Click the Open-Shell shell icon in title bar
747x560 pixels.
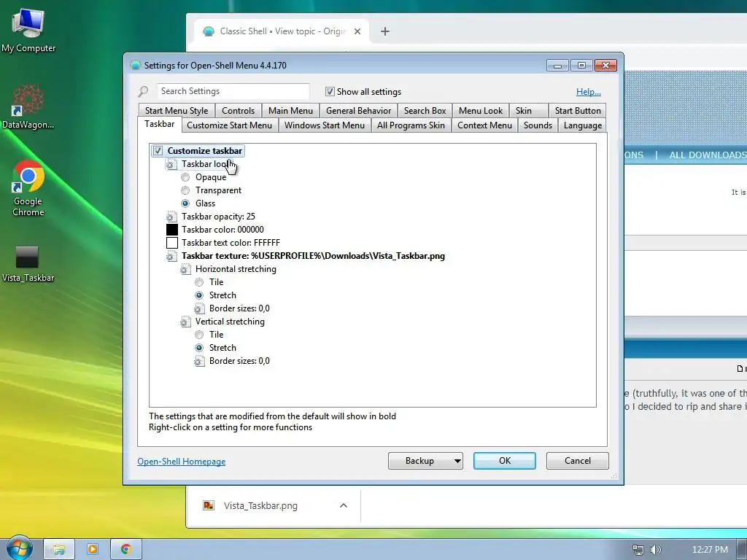pos(135,65)
